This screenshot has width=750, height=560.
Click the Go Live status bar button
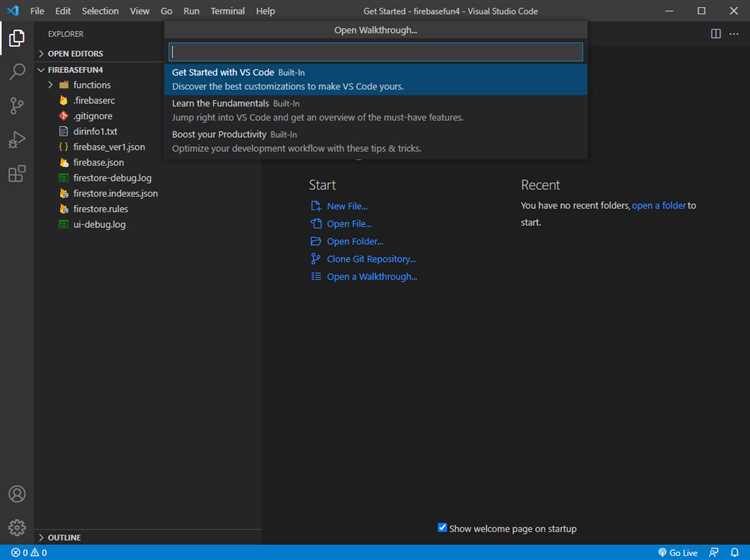(677, 552)
